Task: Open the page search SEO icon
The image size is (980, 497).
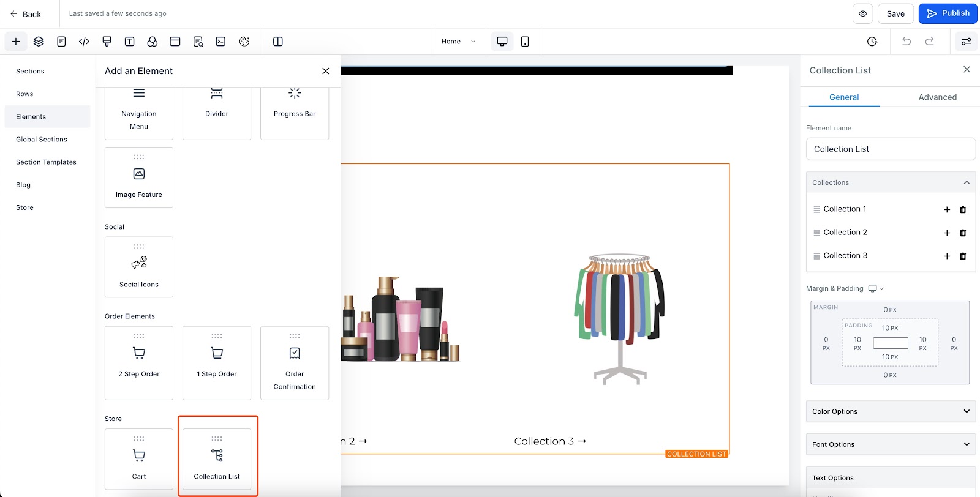Action: click(x=198, y=42)
